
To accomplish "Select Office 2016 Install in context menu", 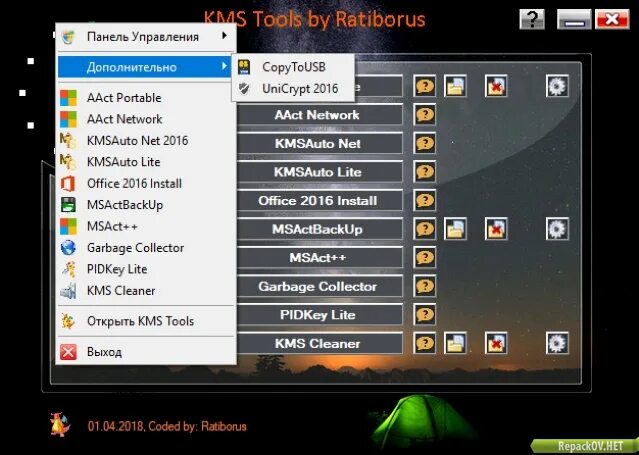I will point(146,183).
